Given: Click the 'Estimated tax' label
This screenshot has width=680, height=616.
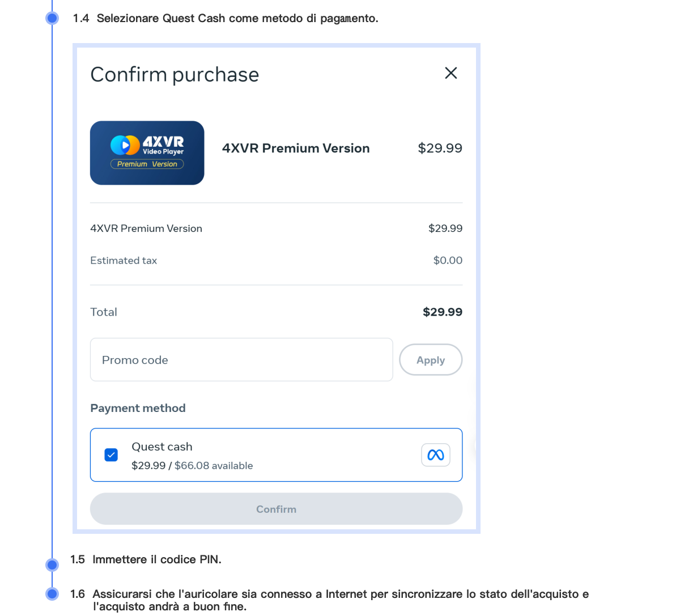Looking at the screenshot, I should pos(124,261).
